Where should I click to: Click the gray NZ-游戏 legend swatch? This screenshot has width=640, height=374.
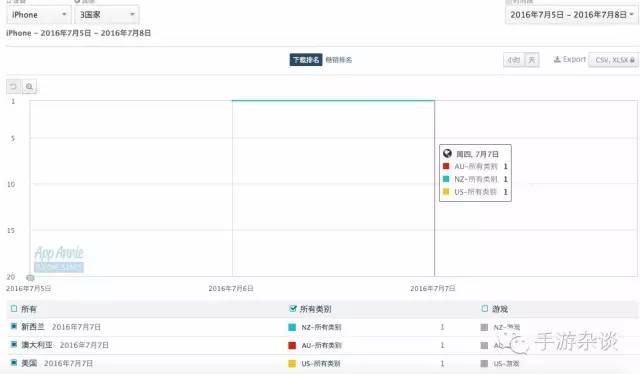[484, 327]
